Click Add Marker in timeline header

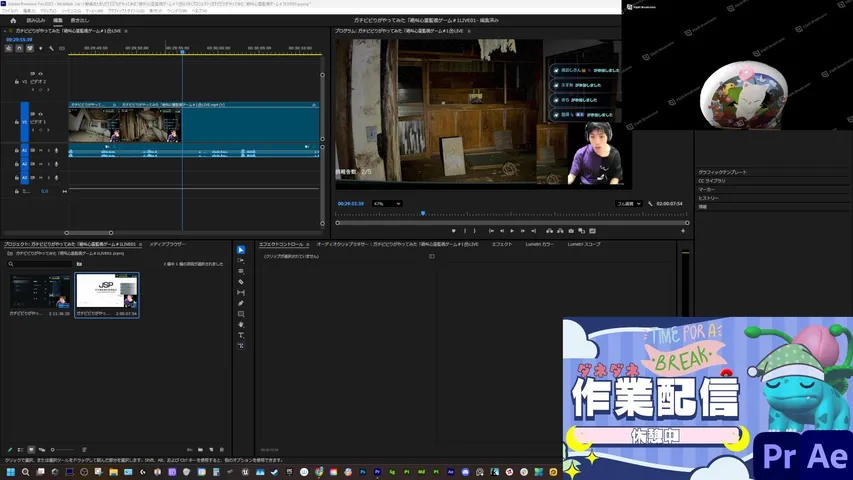tap(40, 48)
